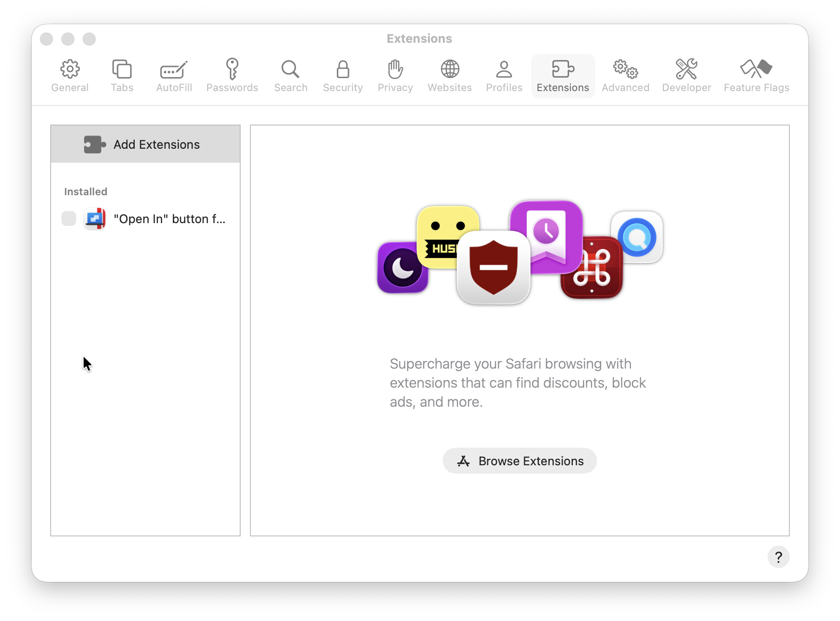Open the Feature Flags pane
The height and width of the screenshot is (621, 840).
(x=756, y=75)
